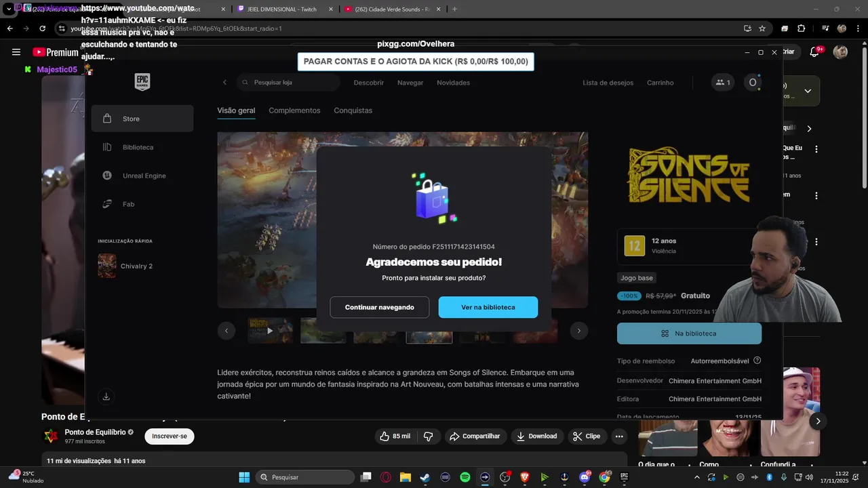Open the YouTube account avatar

click(x=840, y=52)
